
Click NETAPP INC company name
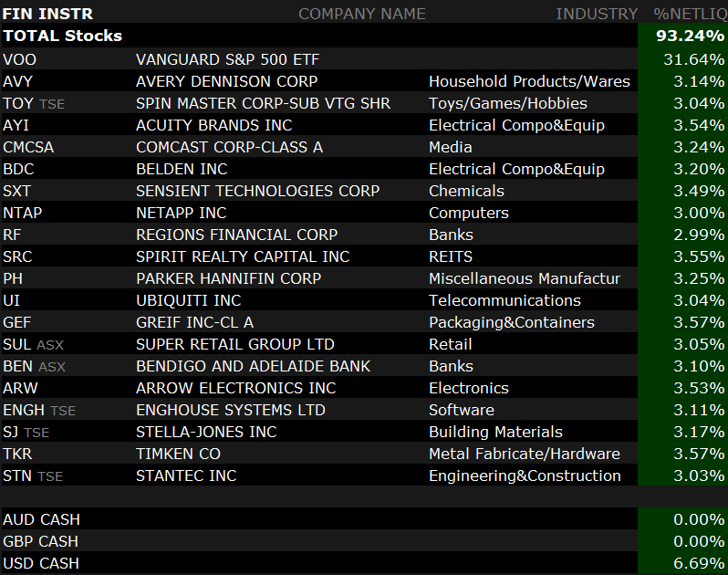click(181, 213)
